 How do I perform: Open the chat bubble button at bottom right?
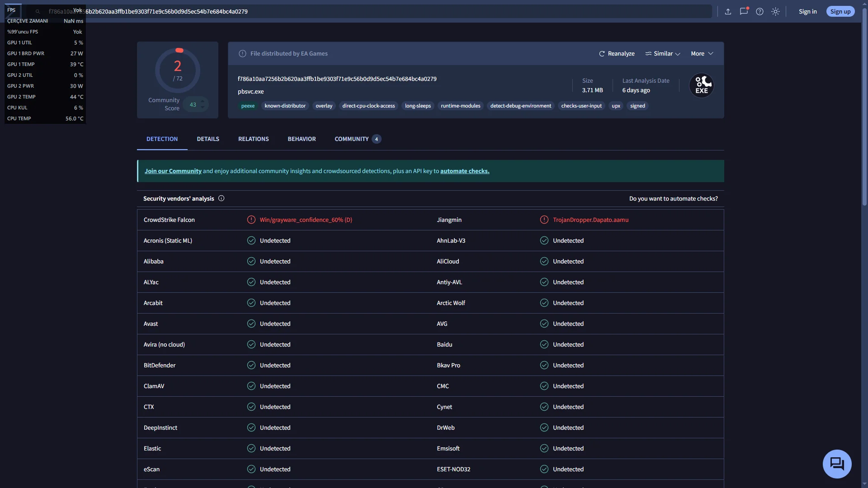tap(837, 464)
